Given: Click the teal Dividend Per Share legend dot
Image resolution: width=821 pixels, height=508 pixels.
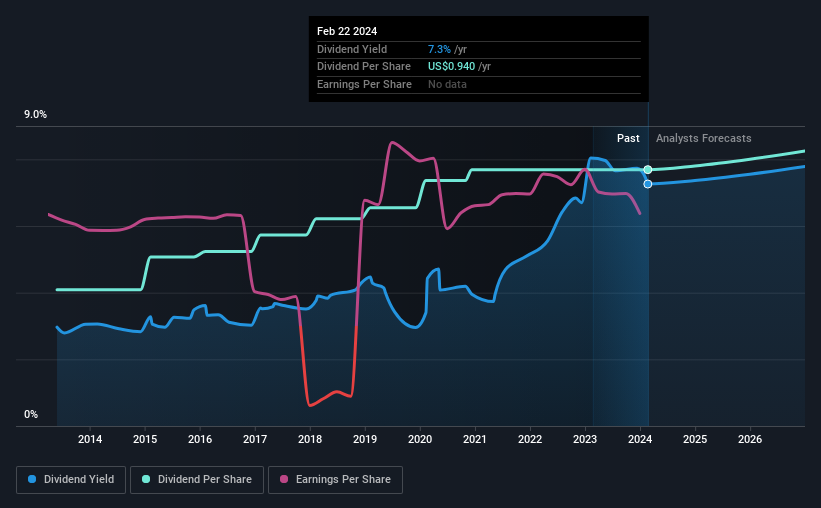Looking at the screenshot, I should [146, 480].
